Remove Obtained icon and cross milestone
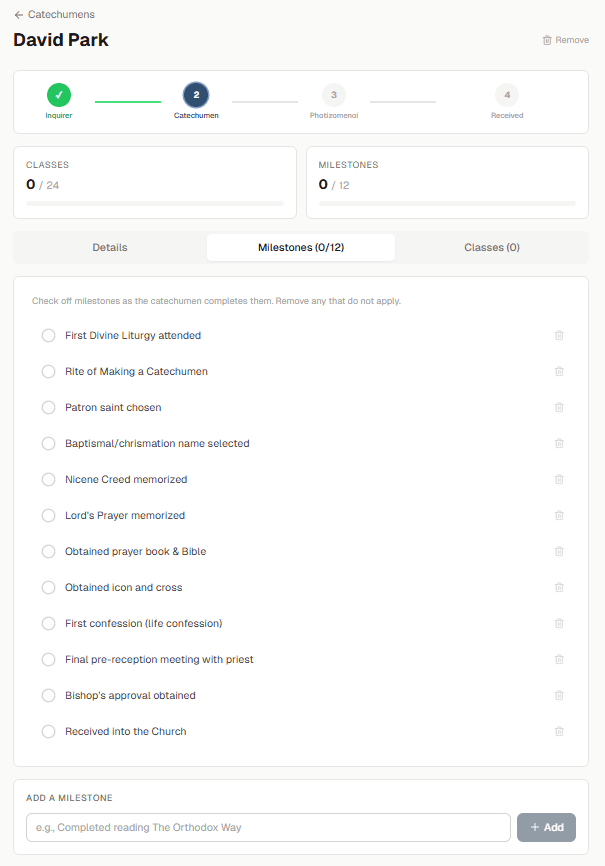 (x=559, y=587)
